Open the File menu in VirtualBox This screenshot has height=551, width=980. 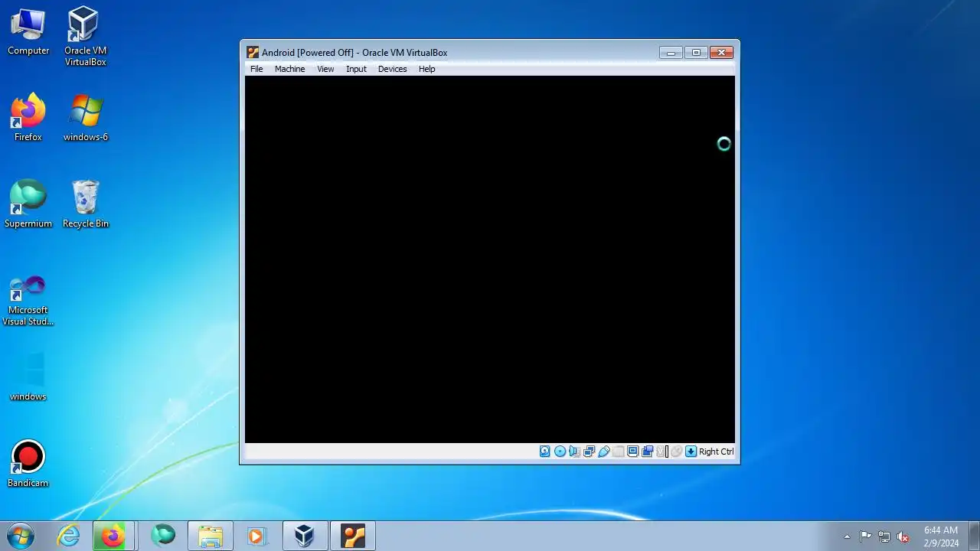(x=256, y=69)
